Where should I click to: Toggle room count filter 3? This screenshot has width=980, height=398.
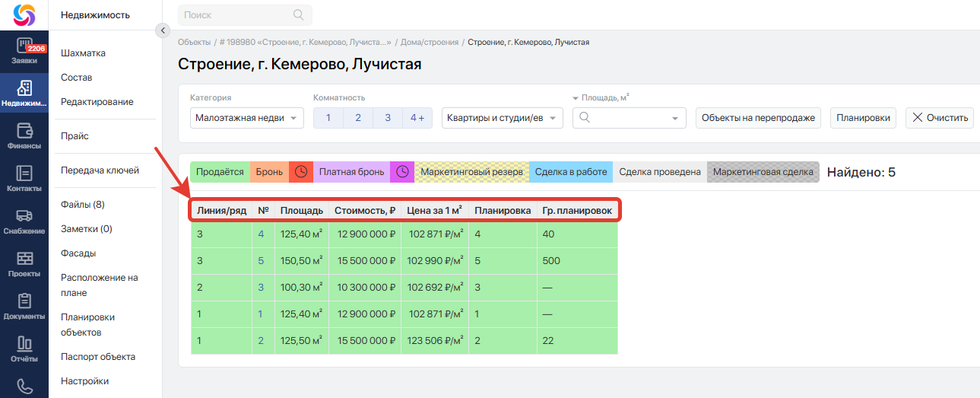388,118
